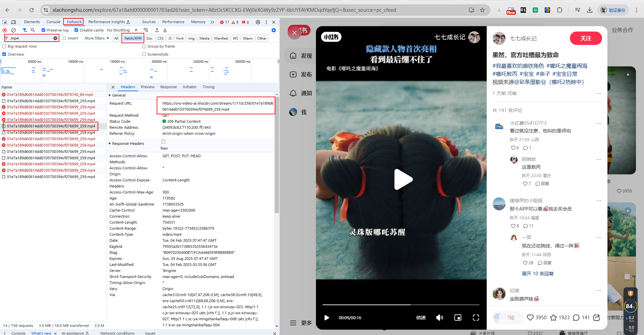Open the Response tab of request
Viewport: 644px width, 335px height.
168,87
